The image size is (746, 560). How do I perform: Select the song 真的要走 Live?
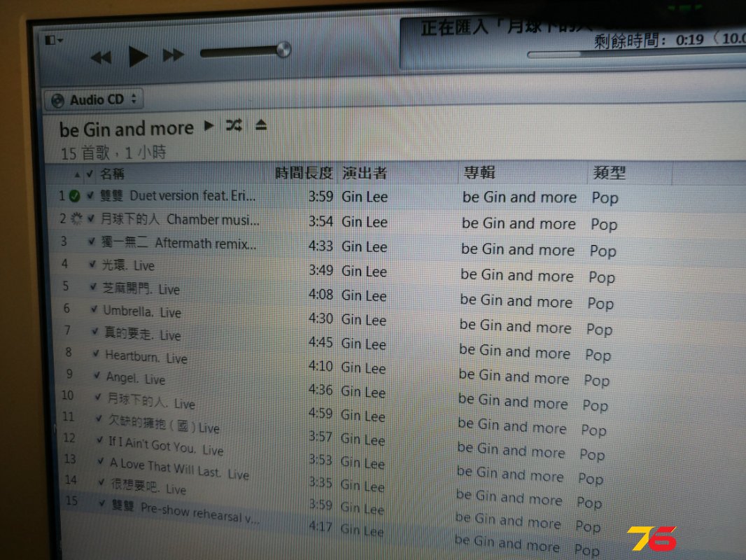pos(143,334)
